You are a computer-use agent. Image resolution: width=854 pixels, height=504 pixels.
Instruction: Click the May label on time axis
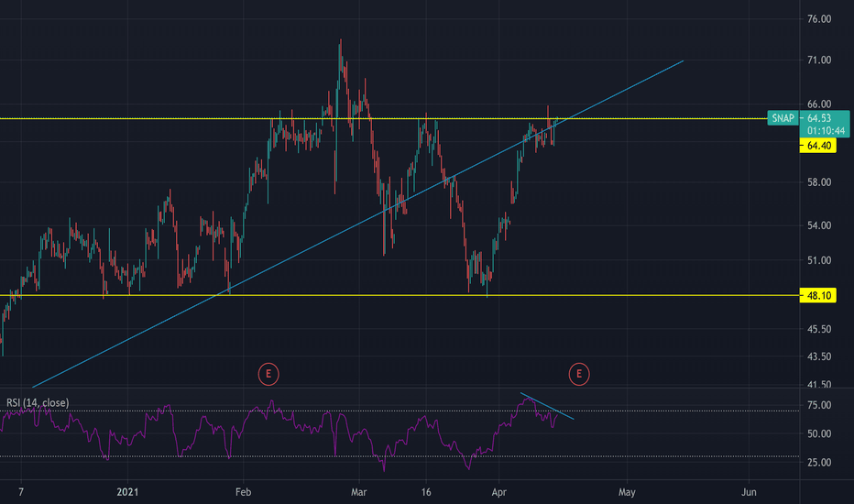tap(627, 492)
